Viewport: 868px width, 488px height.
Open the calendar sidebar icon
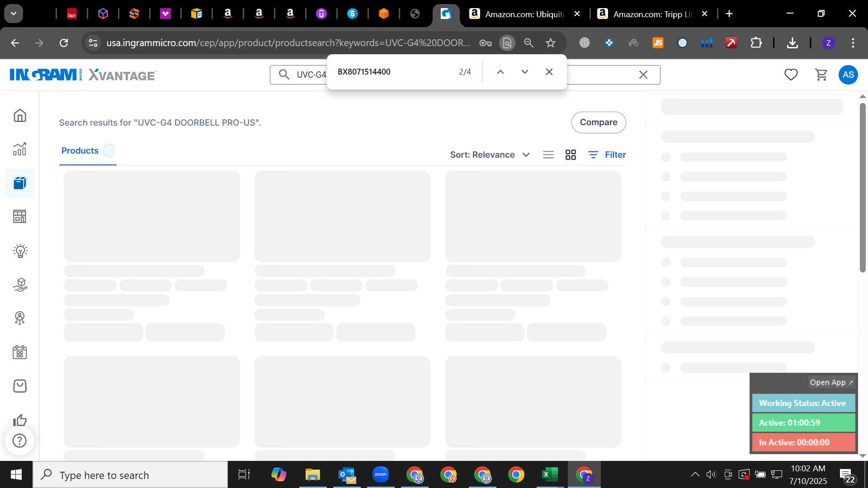(20, 352)
